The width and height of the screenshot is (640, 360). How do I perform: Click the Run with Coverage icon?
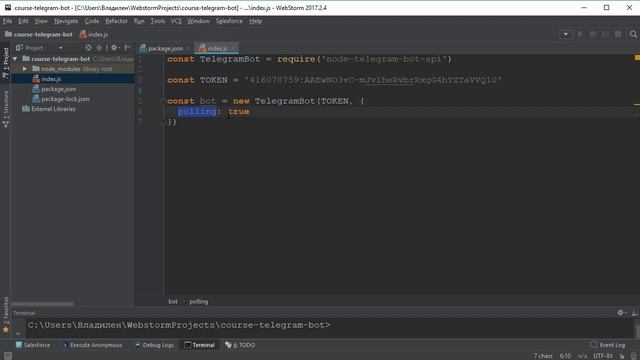click(605, 34)
